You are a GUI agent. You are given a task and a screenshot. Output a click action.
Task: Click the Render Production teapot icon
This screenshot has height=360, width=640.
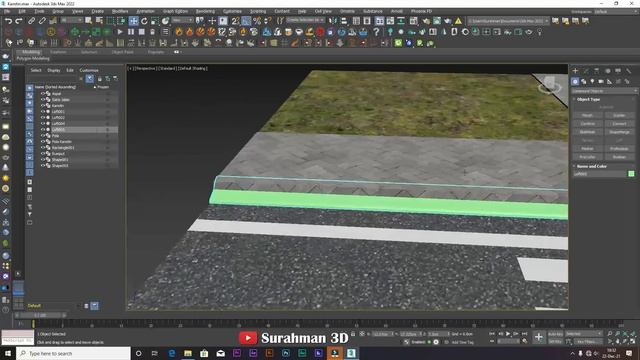tap(448, 20)
